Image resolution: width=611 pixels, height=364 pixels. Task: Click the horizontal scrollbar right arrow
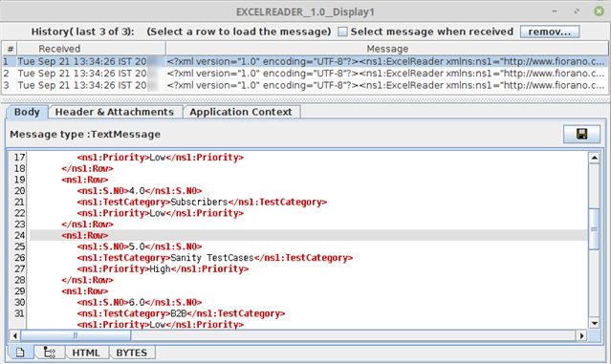point(581,335)
